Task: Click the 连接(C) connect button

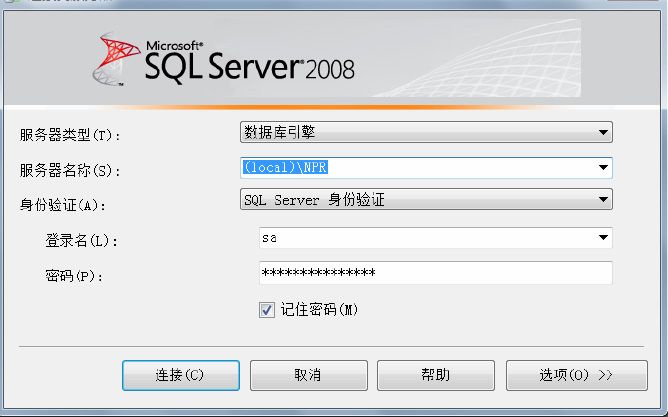Action: [x=181, y=375]
